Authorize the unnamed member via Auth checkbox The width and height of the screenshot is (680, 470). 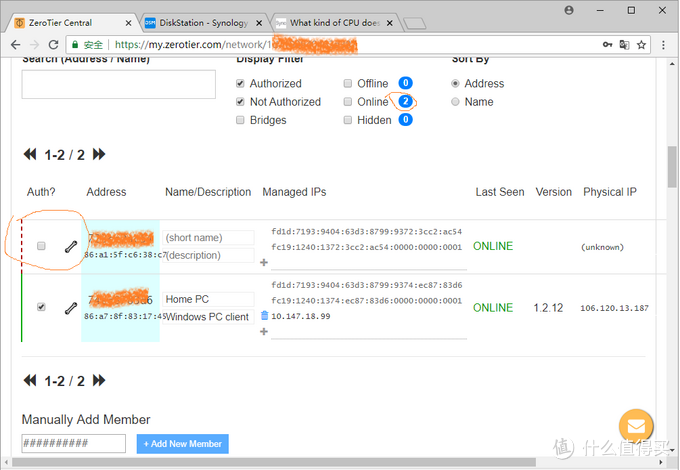point(41,246)
